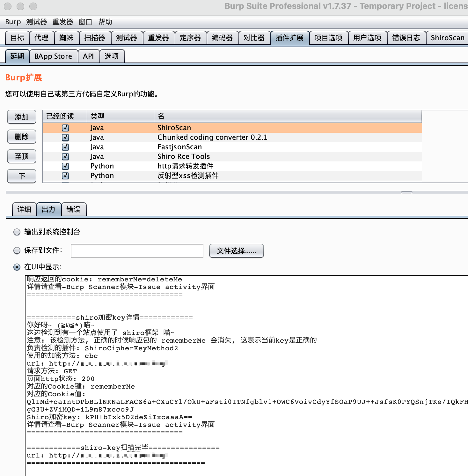This screenshot has width=468, height=476.
Task: Switch to the 项目选项 tab
Action: (329, 38)
